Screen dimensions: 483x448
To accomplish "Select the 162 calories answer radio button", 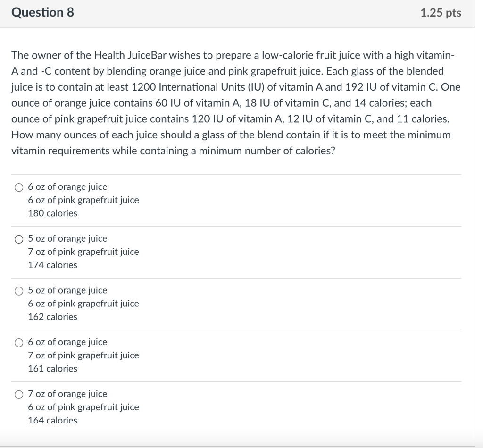I will tap(19, 291).
